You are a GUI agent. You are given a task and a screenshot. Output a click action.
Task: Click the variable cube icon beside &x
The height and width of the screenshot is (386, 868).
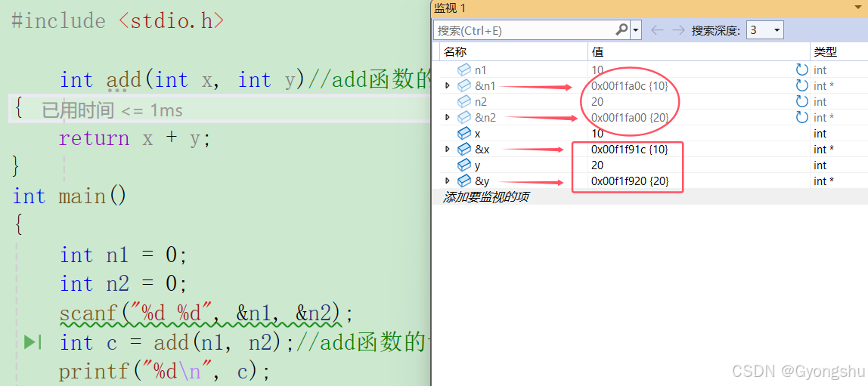pyautogui.click(x=464, y=150)
